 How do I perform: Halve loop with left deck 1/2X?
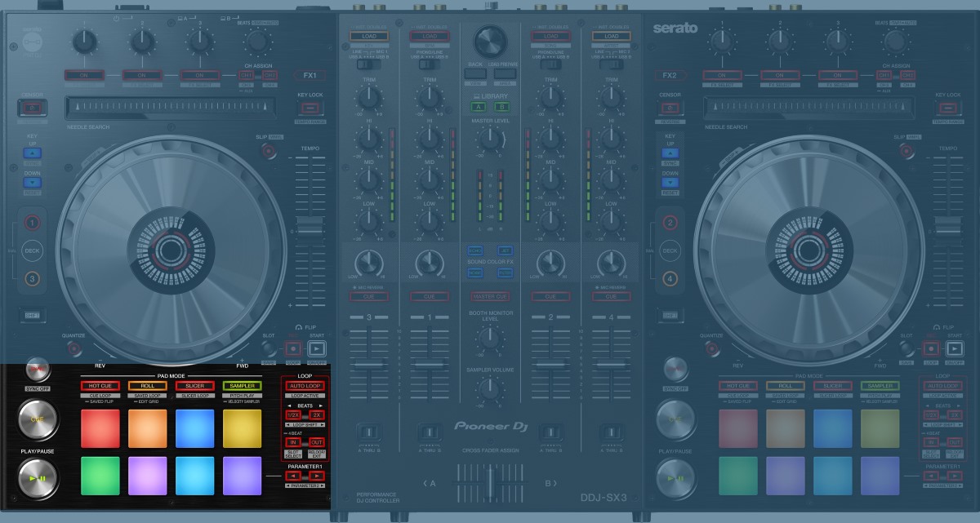293,415
